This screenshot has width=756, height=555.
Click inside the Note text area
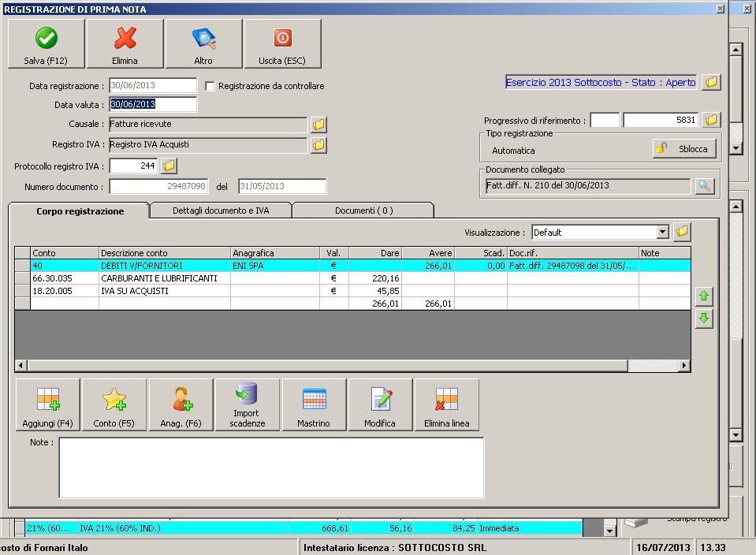pyautogui.click(x=271, y=467)
